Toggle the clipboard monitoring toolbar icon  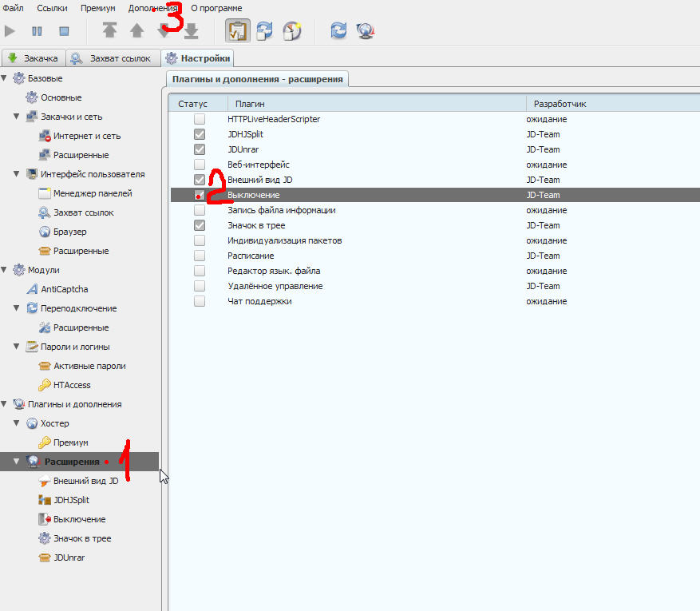[x=237, y=31]
